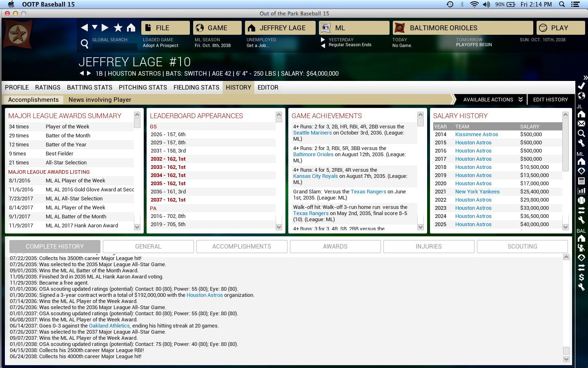
Task: Switch to the PROFILE tab
Action: 17,88
